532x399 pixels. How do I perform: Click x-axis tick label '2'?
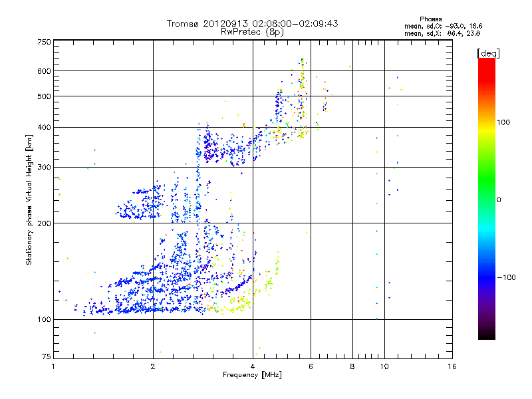[153, 366]
